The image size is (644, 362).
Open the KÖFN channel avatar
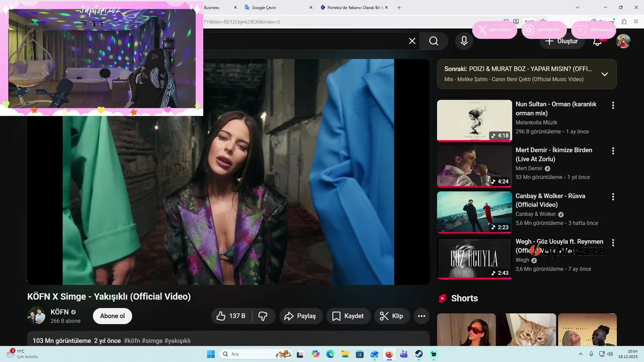click(36, 316)
